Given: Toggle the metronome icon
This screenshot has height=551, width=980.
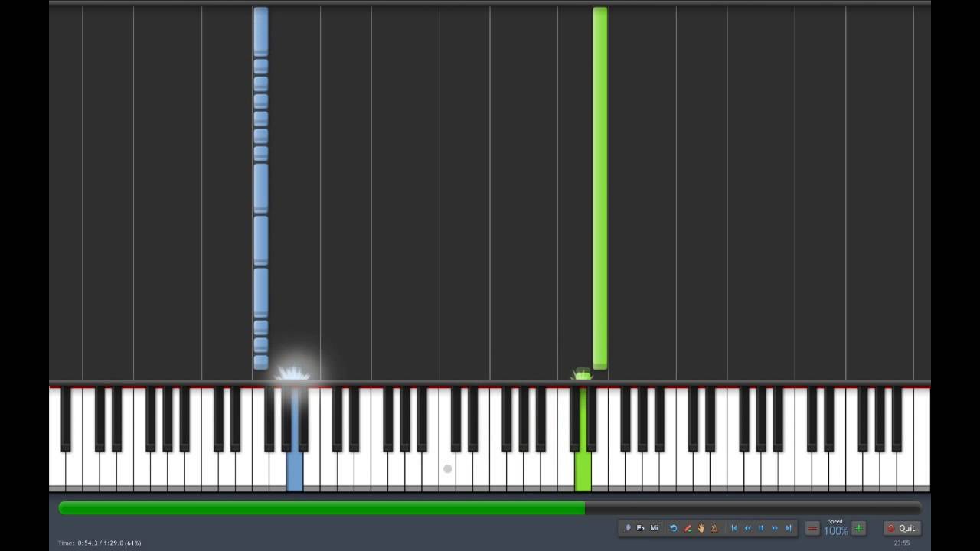Looking at the screenshot, I should click(x=714, y=528).
